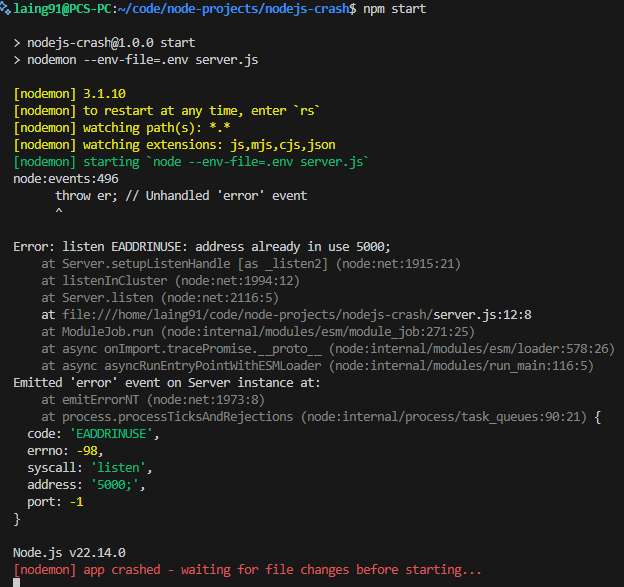Click the 'at async asyncRunEntryPointWithESMLoader' line

coord(317,366)
